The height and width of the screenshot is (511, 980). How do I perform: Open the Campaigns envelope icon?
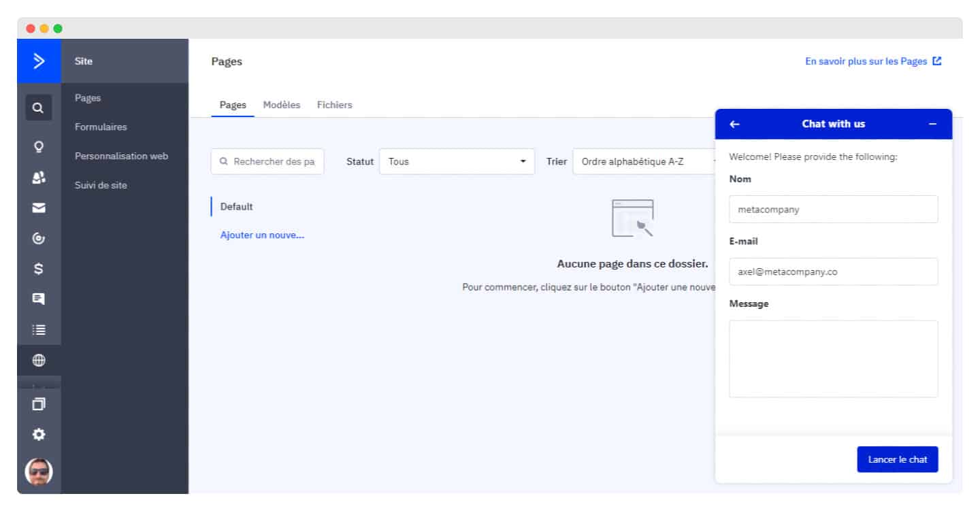(x=39, y=208)
